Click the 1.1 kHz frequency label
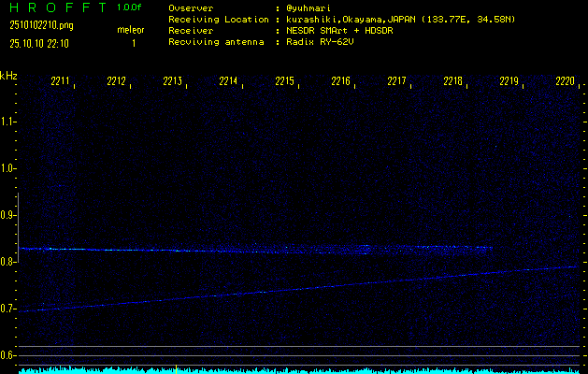The height and width of the screenshot is (374, 588). click(8, 122)
